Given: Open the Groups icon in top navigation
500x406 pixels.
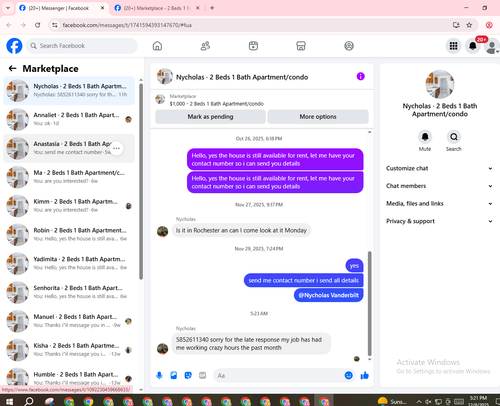Looking at the screenshot, I should pos(349,46).
